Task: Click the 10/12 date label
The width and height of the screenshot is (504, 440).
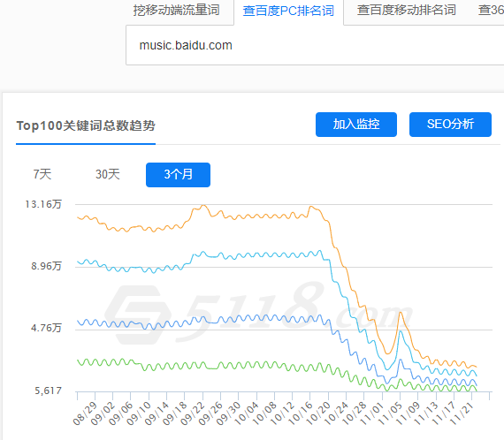Action: click(283, 413)
